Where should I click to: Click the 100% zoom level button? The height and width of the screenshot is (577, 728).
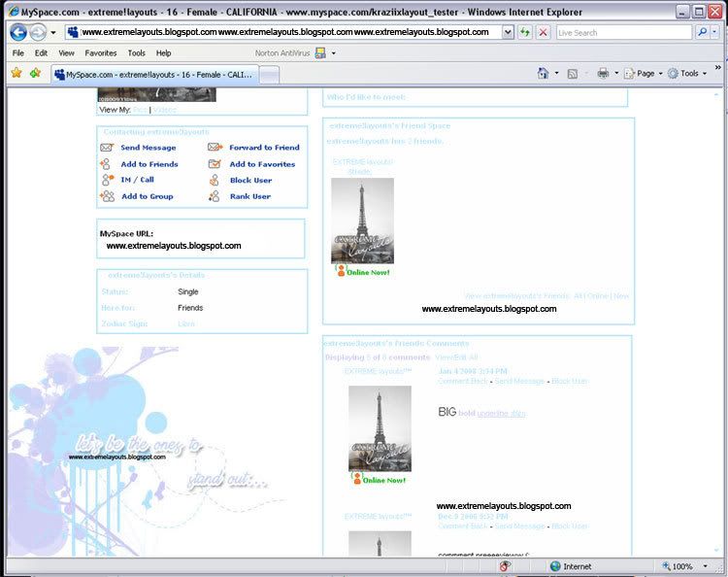tap(678, 566)
